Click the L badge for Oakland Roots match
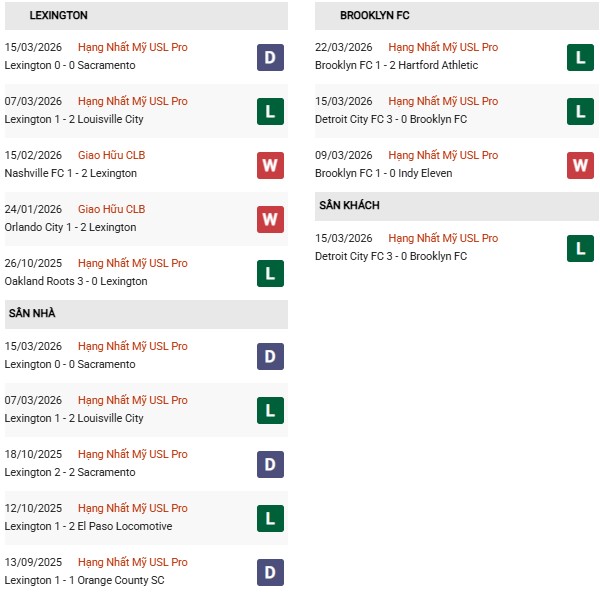 [270, 273]
